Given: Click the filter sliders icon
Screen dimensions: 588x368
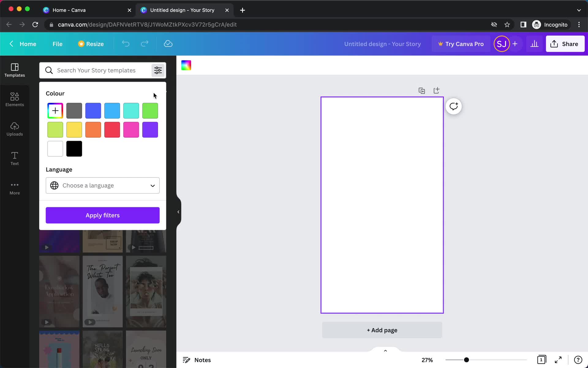Looking at the screenshot, I should click(x=157, y=70).
